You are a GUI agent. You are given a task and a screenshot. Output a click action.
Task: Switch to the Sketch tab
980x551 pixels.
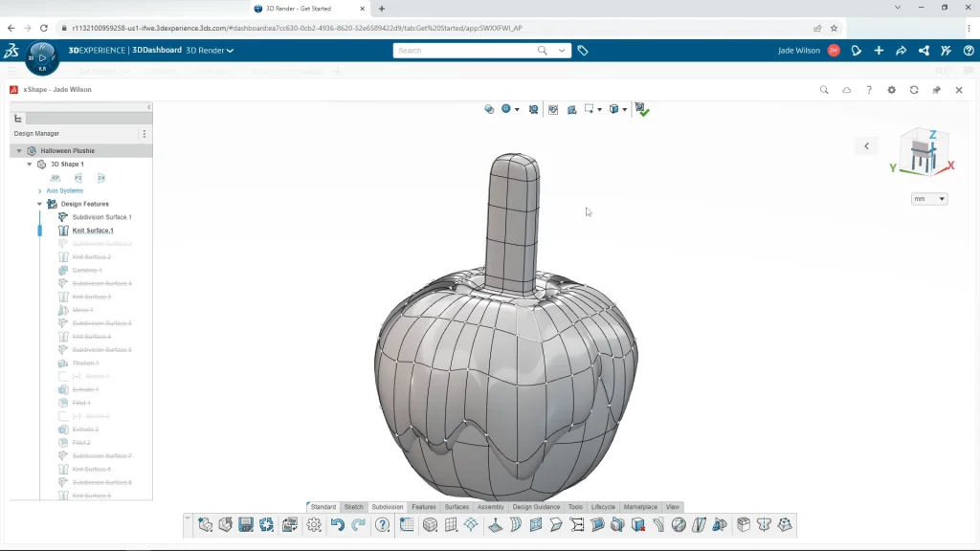click(353, 507)
